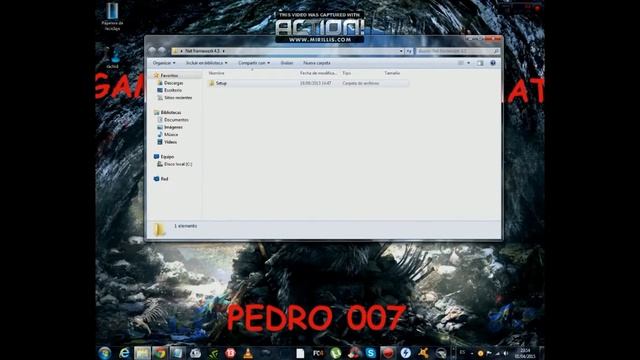The width and height of the screenshot is (640, 360).
Task: Open view options dropdown arrow
Action: coord(469,63)
